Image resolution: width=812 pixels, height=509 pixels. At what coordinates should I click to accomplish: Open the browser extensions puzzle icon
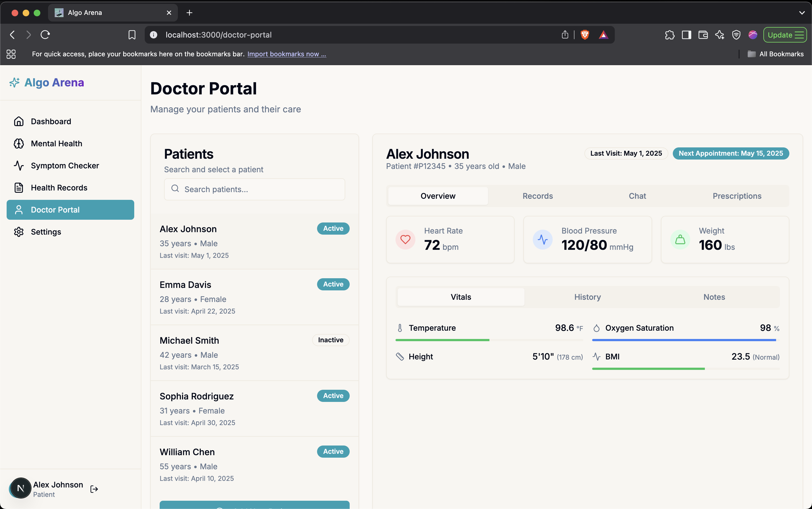(669, 35)
